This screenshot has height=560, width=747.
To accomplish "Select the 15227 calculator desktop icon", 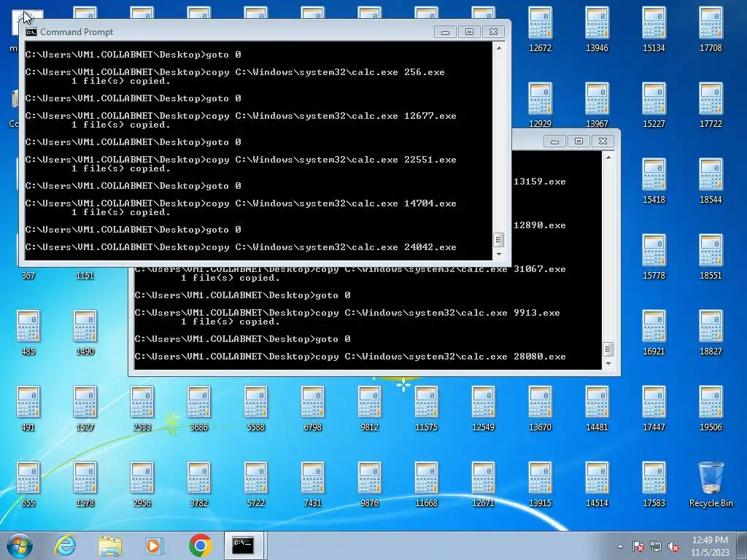I will [654, 105].
